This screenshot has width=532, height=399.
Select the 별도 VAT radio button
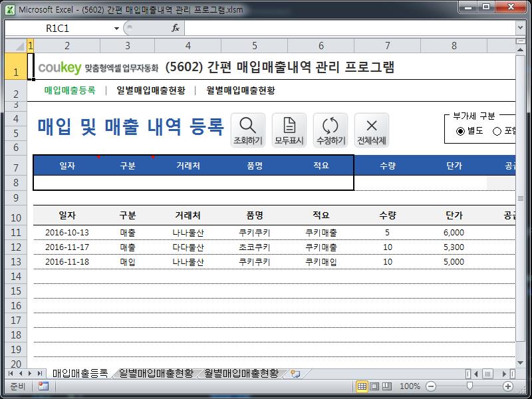pos(460,131)
